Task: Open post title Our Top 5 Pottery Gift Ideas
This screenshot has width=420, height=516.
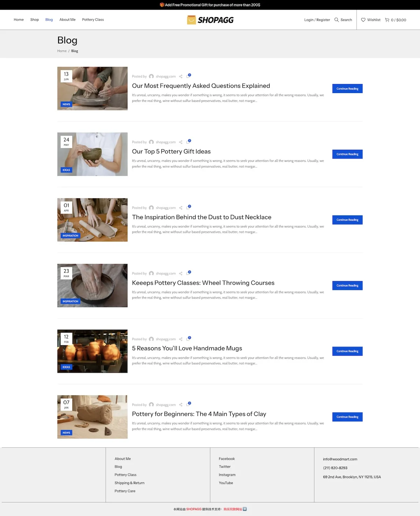Action: [171, 152]
